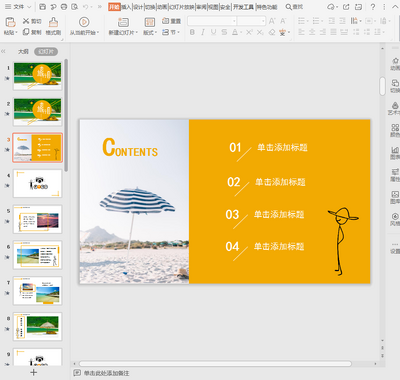
Task: Toggle Underline formatting
Action: click(x=213, y=32)
